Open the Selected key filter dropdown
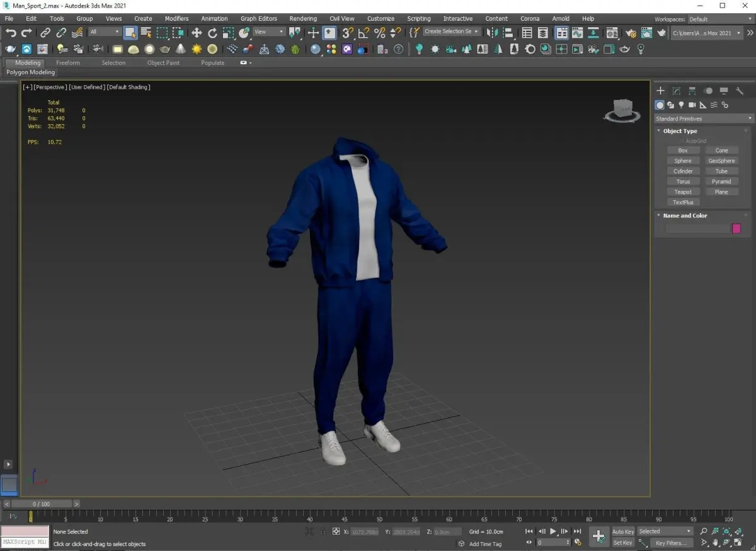Screen dimensions: 756x551 click(x=665, y=531)
